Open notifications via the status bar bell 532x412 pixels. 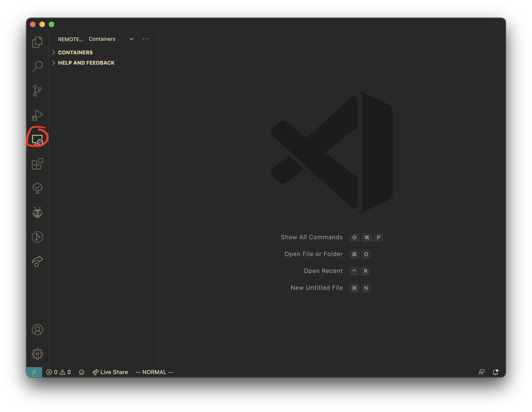tap(495, 372)
